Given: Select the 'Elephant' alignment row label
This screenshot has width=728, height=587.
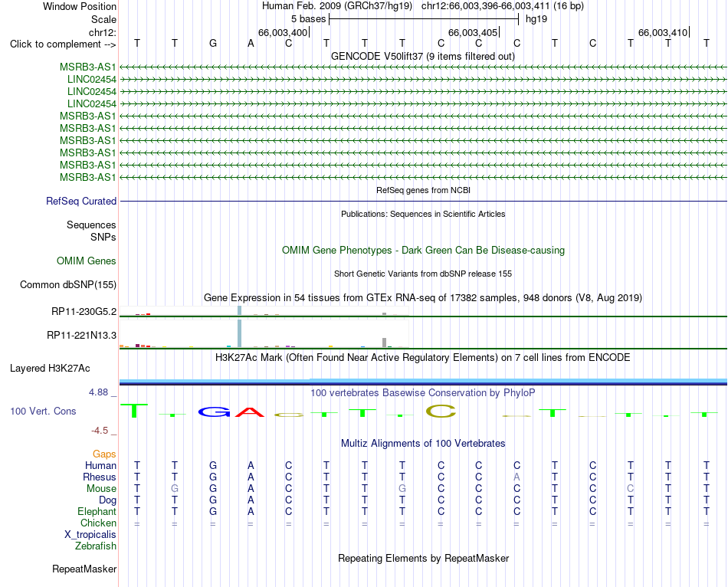Looking at the screenshot, I should click(x=97, y=511).
